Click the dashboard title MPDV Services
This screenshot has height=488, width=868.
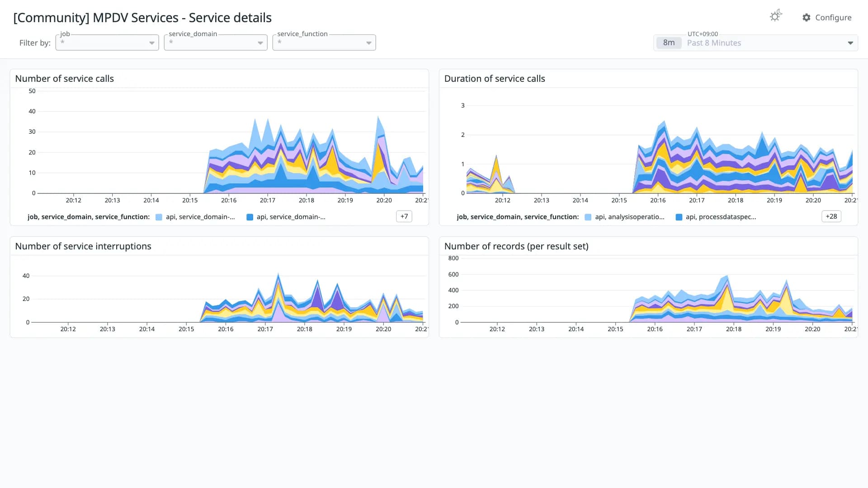(x=142, y=18)
